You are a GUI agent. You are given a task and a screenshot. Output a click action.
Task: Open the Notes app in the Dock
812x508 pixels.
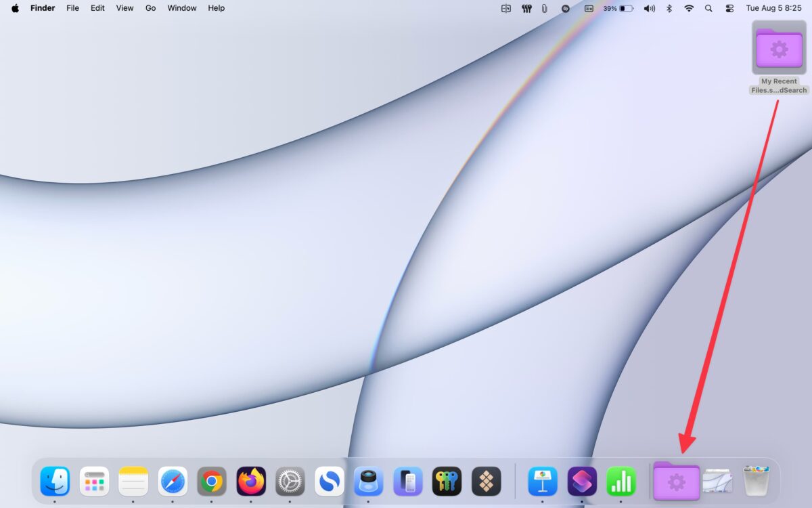pyautogui.click(x=133, y=482)
